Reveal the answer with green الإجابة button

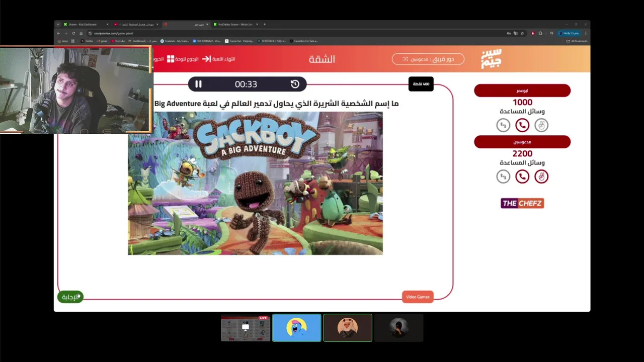(70, 297)
